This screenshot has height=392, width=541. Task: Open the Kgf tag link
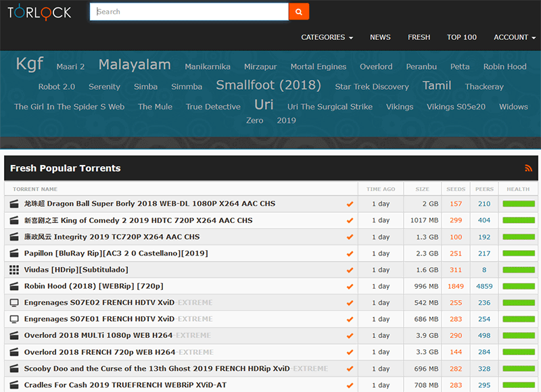tap(30, 64)
